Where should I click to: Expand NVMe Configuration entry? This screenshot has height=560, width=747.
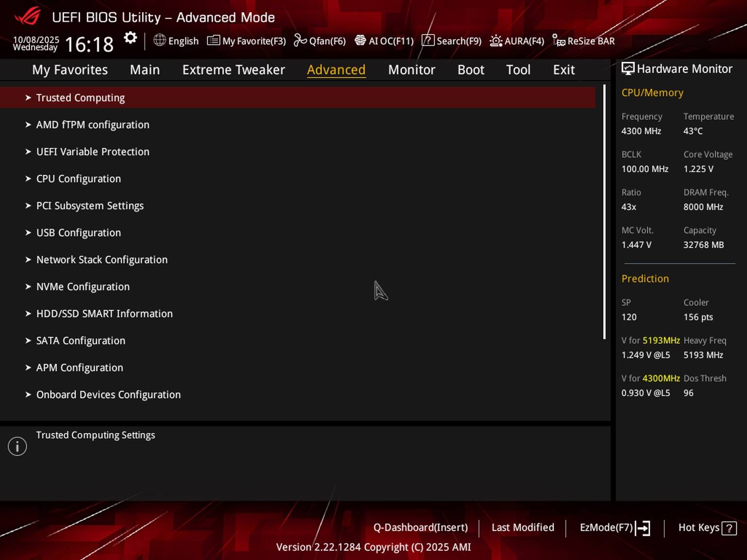point(83,287)
